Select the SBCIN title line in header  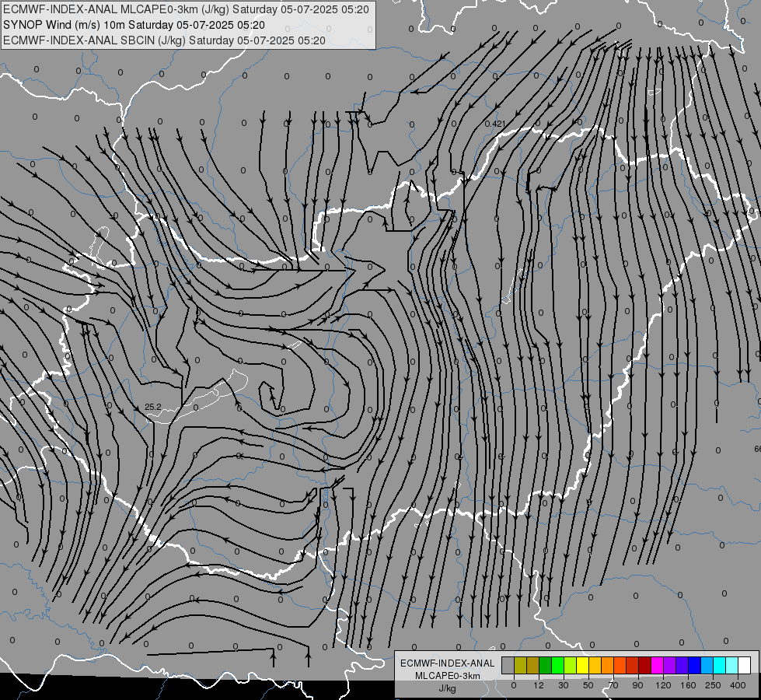click(164, 40)
